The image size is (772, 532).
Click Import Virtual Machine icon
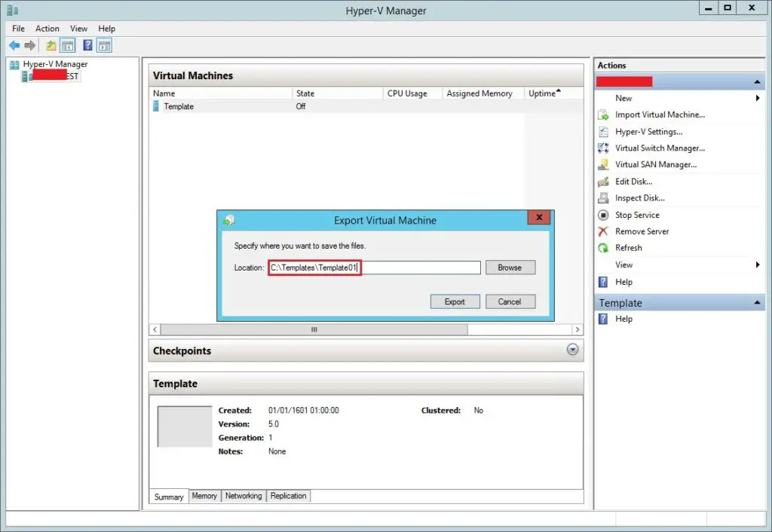(603, 115)
